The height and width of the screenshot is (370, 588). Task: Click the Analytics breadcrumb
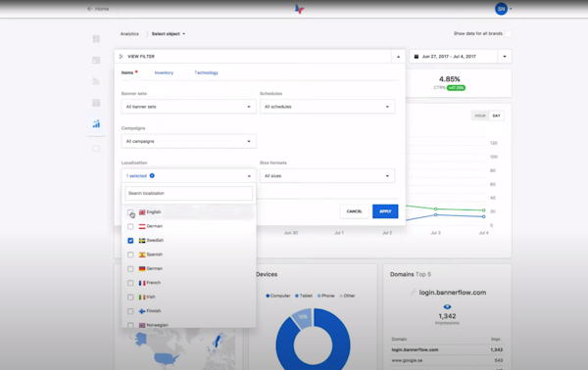pyautogui.click(x=129, y=33)
